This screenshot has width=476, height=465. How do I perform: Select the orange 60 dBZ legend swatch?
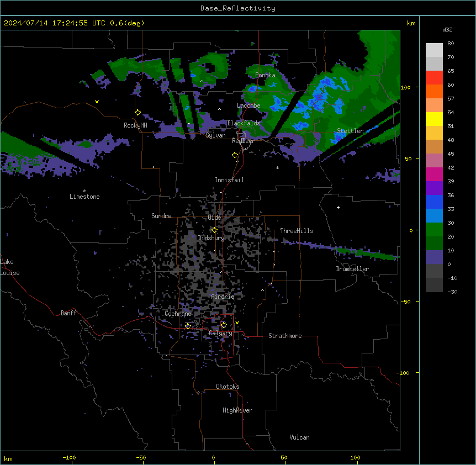tap(434, 91)
